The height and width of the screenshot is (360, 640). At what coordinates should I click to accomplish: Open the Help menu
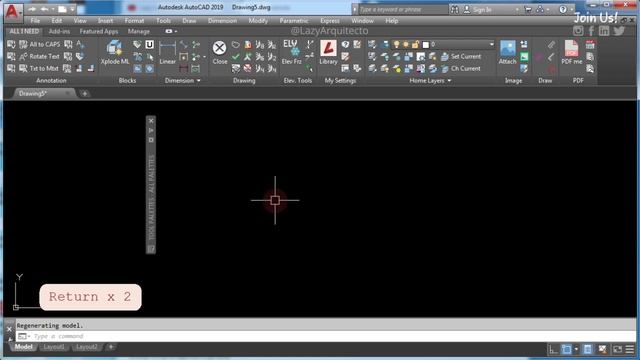coord(391,20)
